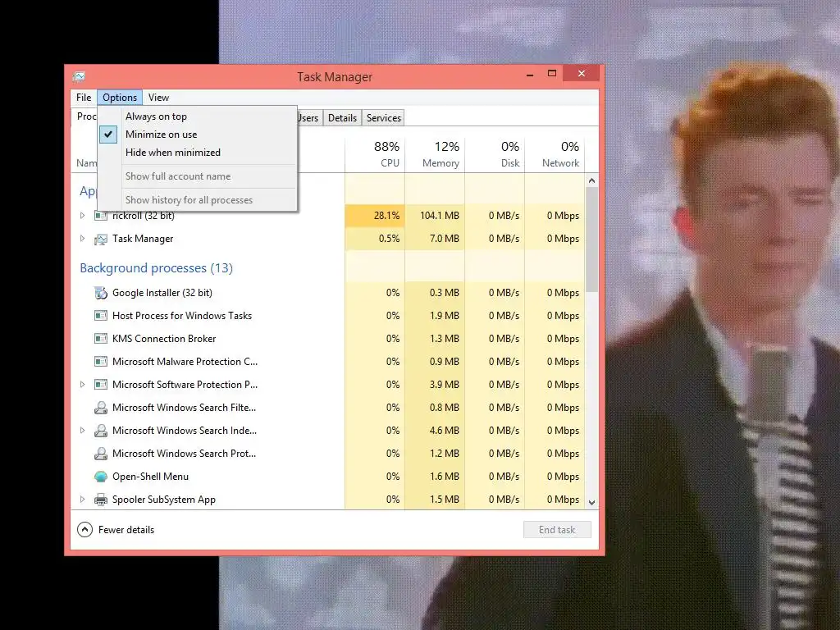Click the Host Process for Windows Tasks icon
Viewport: 840px width, 630px height.
(101, 316)
